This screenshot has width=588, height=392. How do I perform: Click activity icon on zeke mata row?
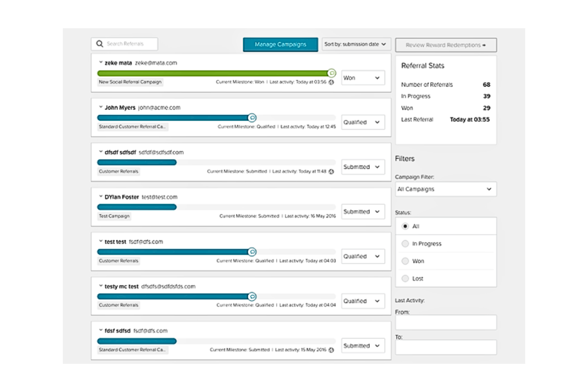331,82
